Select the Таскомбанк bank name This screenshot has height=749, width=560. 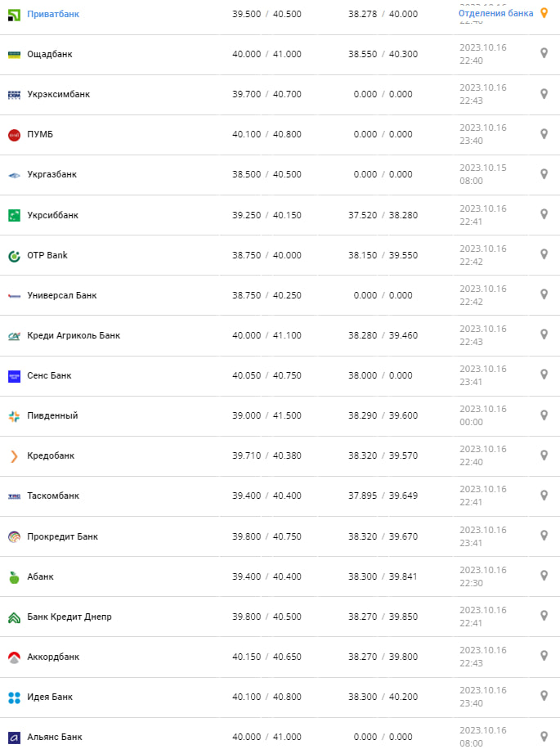[x=53, y=496]
